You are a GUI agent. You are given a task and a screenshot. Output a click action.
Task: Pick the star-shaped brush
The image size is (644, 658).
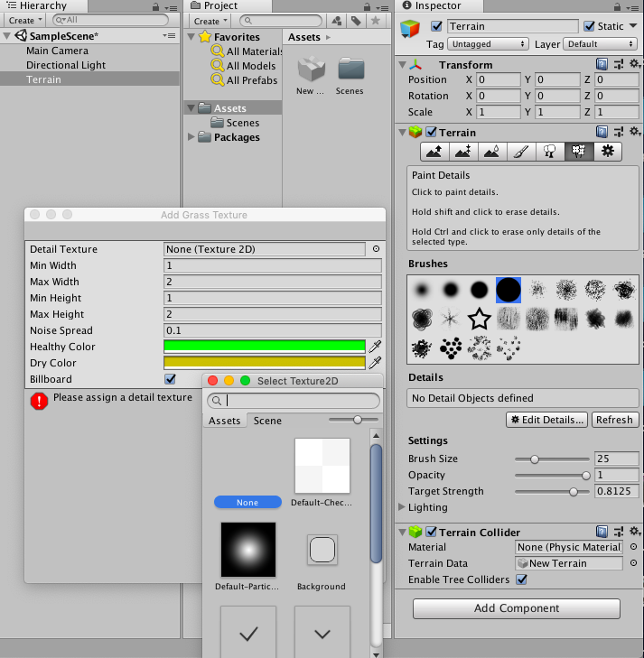point(479,319)
